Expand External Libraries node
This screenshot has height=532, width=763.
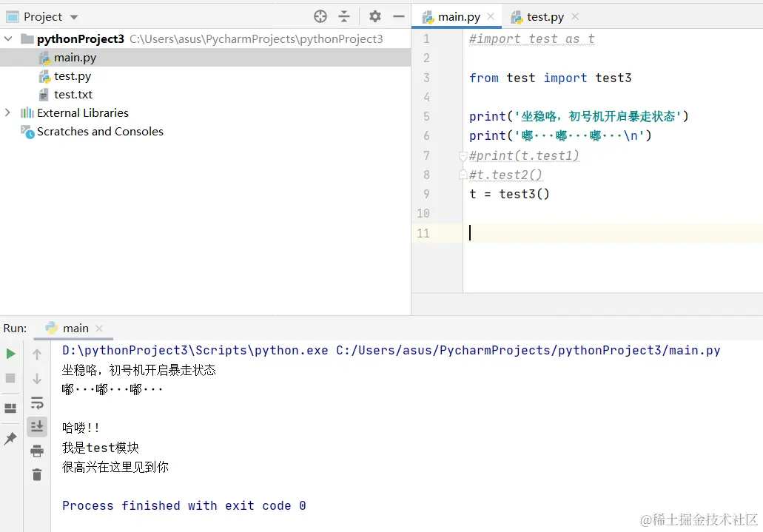tap(8, 112)
